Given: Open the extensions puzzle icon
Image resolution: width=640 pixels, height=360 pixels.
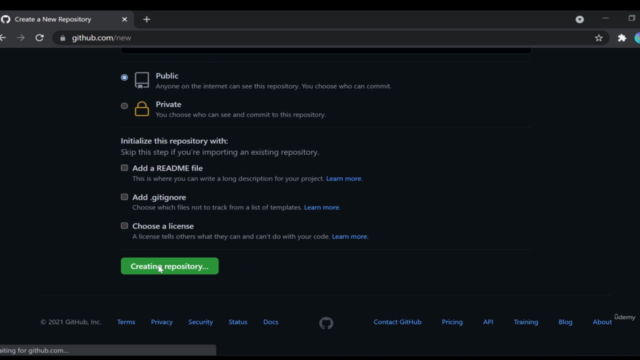Looking at the screenshot, I should pyautogui.click(x=622, y=38).
